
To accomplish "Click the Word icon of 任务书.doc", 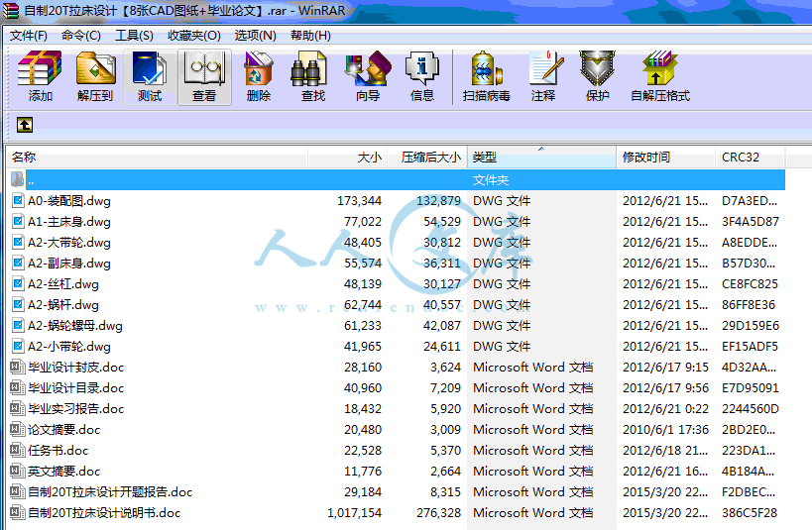I will point(18,451).
